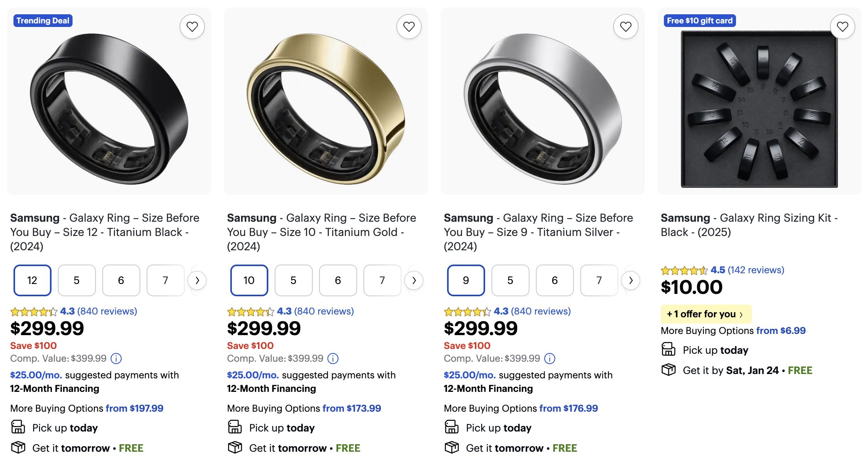The image size is (868, 468).
Task: Click the heart icon on Titanium Black ring
Action: click(x=193, y=26)
